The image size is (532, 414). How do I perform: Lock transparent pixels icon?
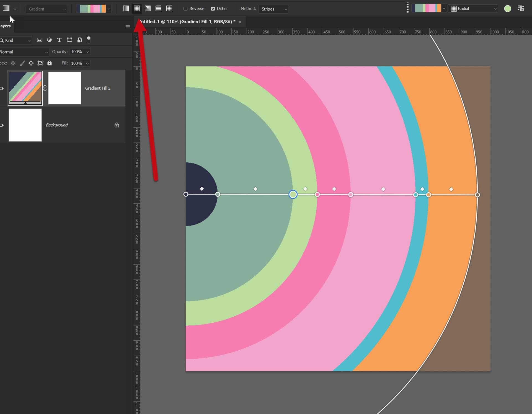point(13,63)
